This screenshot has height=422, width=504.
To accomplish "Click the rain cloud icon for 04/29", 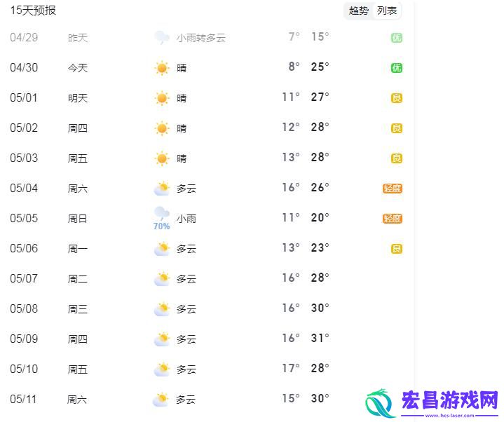I will click(162, 38).
